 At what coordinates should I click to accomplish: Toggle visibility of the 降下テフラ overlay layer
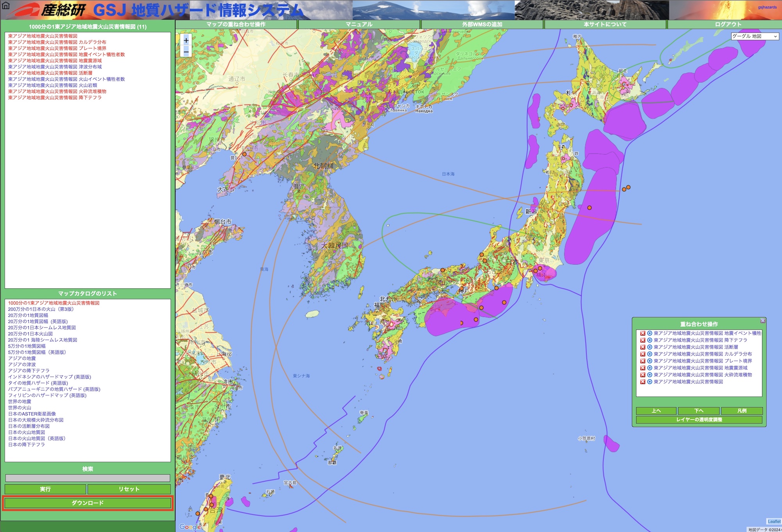(x=649, y=340)
